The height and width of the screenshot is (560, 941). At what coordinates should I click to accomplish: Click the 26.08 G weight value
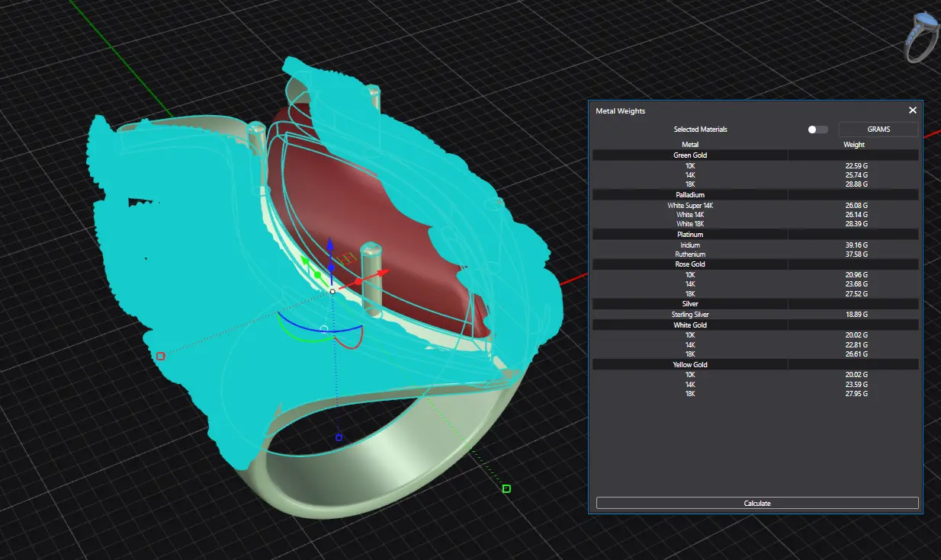(856, 206)
